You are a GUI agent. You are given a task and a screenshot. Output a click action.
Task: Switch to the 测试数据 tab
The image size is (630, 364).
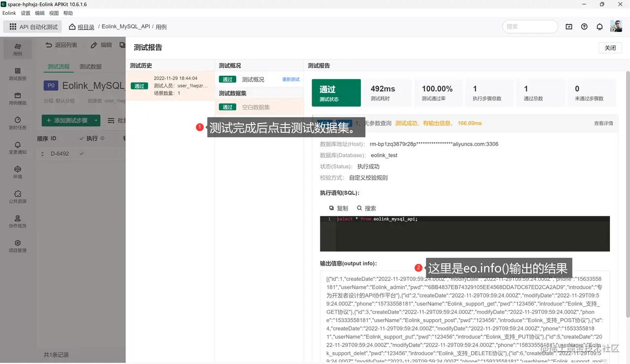pos(91,66)
